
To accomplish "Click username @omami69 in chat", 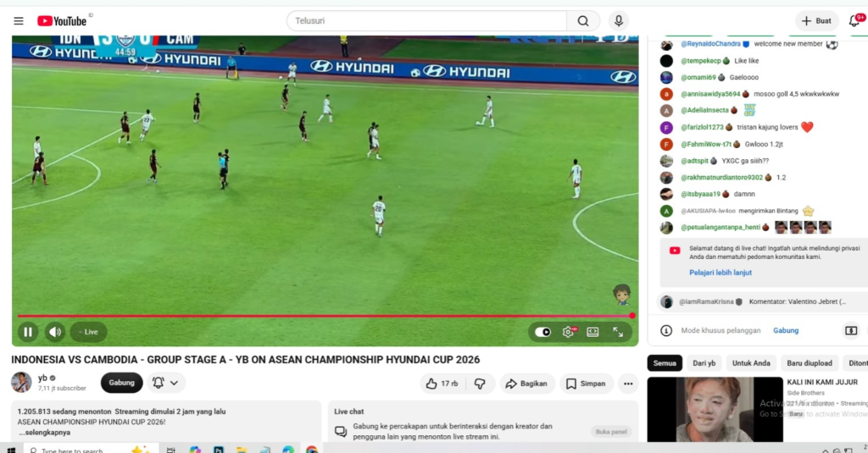I will [699, 77].
